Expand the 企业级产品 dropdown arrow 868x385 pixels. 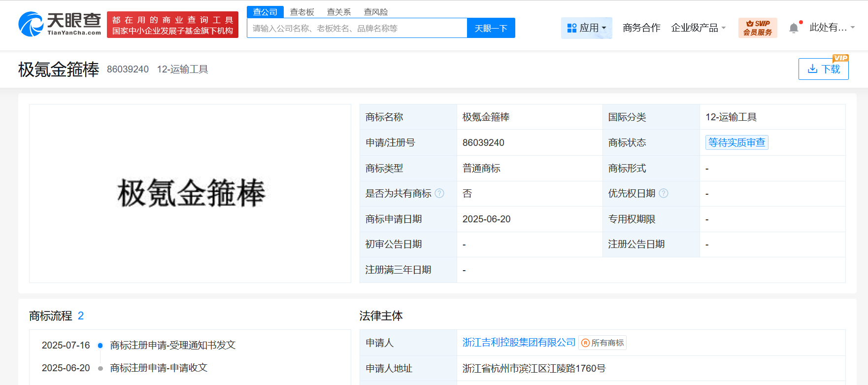click(x=724, y=28)
